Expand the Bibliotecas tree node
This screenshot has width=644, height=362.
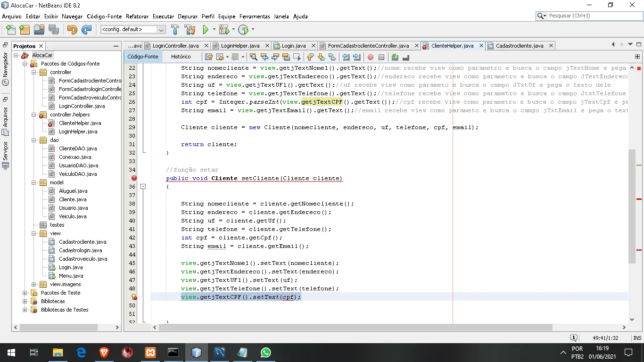[x=25, y=301]
